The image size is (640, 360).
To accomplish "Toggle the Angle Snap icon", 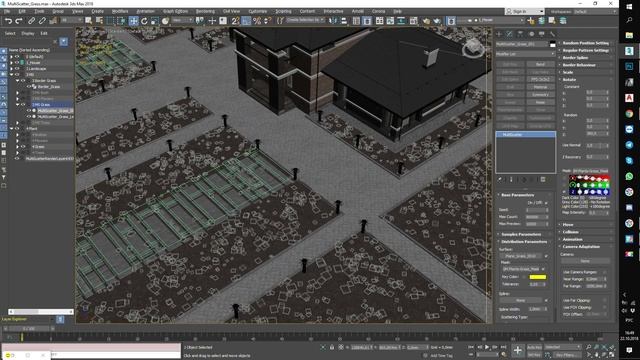I will (x=246, y=20).
